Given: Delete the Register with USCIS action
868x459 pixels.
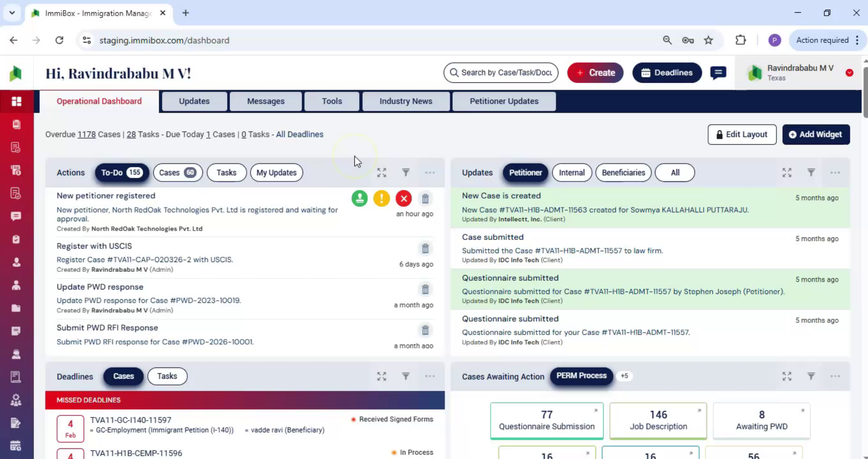Looking at the screenshot, I should 425,249.
